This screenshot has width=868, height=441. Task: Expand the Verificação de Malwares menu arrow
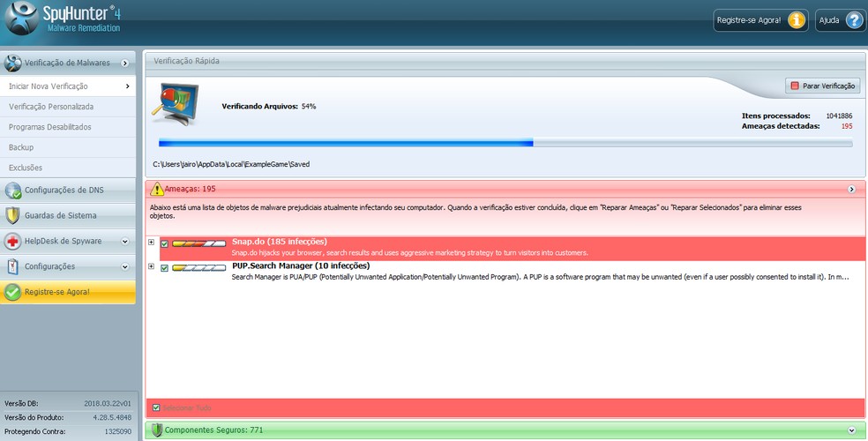coord(125,64)
